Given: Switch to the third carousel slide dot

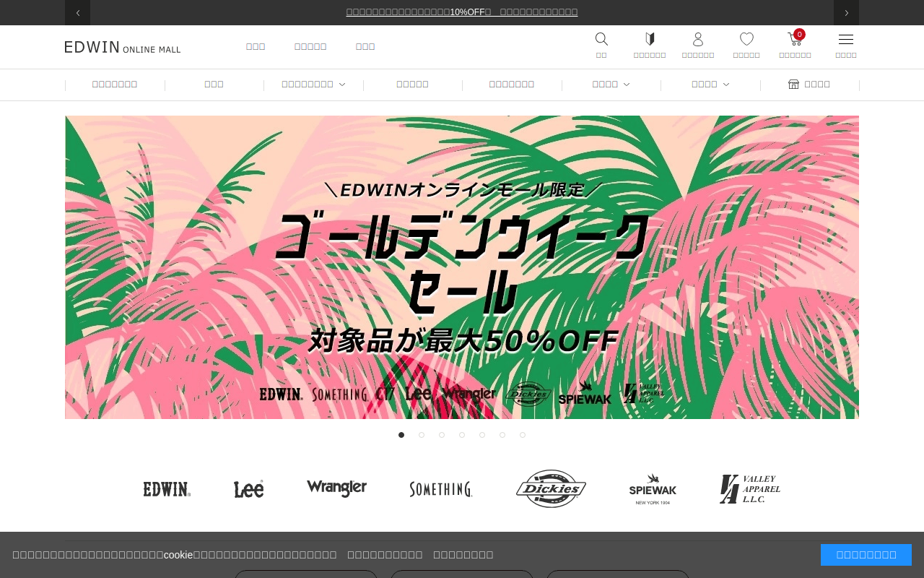Looking at the screenshot, I should pos(442,435).
